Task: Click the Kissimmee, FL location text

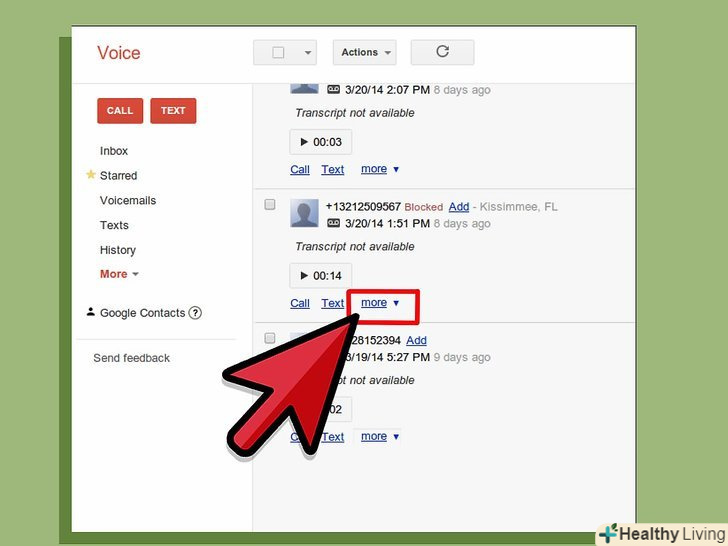Action: [519, 207]
